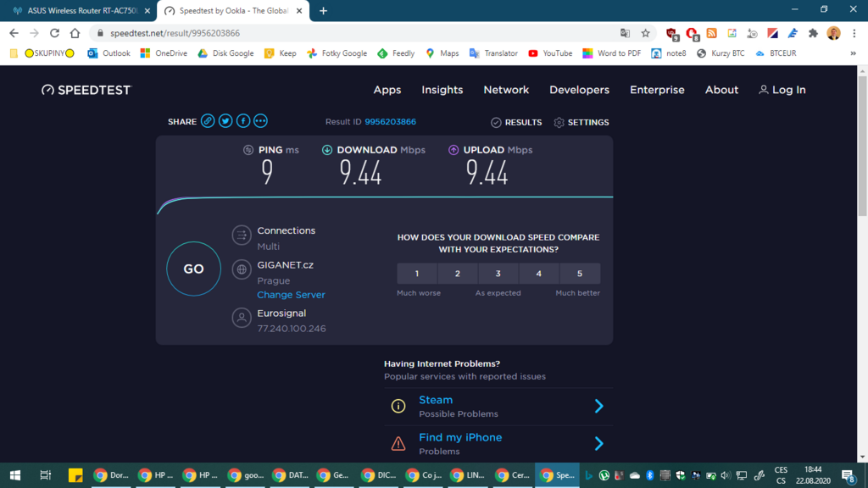Go back to the previous page

point(14,33)
